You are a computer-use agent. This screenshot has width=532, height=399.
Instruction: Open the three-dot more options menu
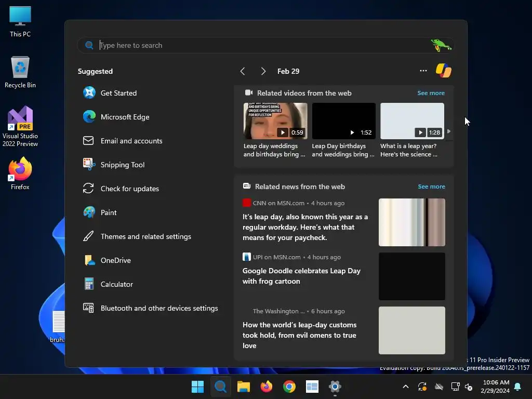coord(423,71)
